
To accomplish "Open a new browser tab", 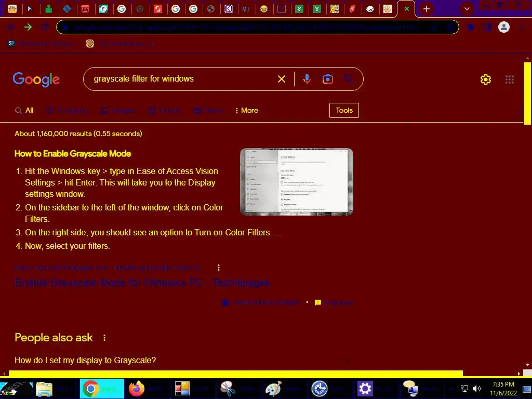I will (427, 9).
